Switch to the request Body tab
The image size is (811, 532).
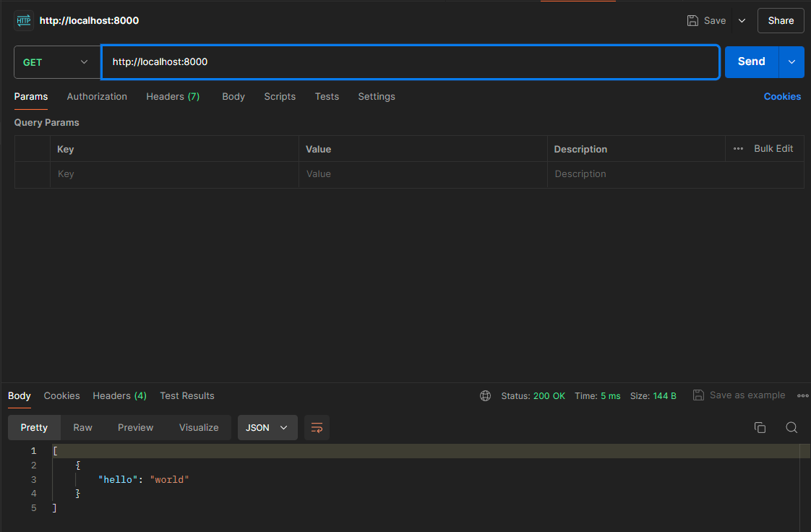click(233, 97)
